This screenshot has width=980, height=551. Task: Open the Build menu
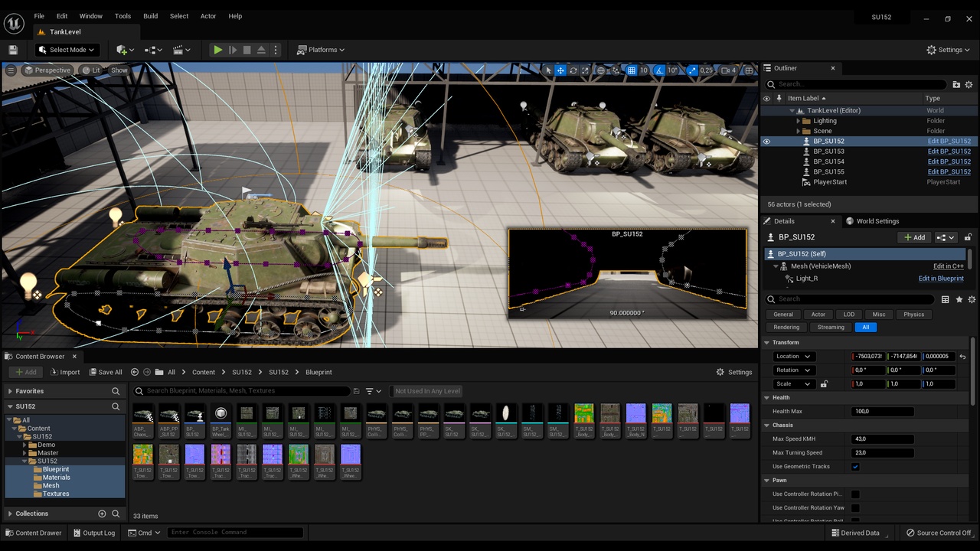[151, 16]
